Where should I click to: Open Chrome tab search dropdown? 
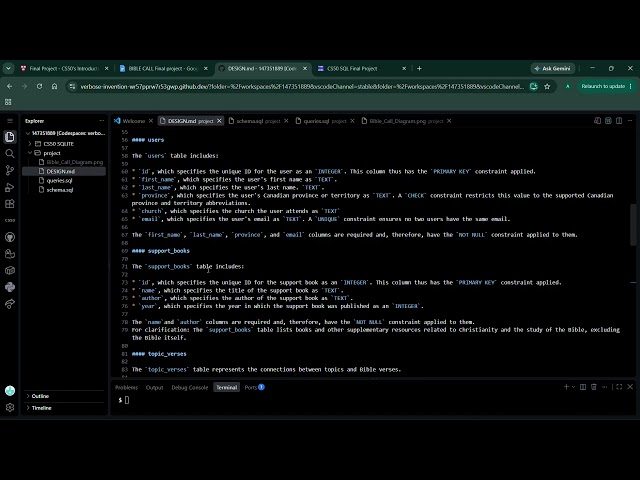click(8, 69)
